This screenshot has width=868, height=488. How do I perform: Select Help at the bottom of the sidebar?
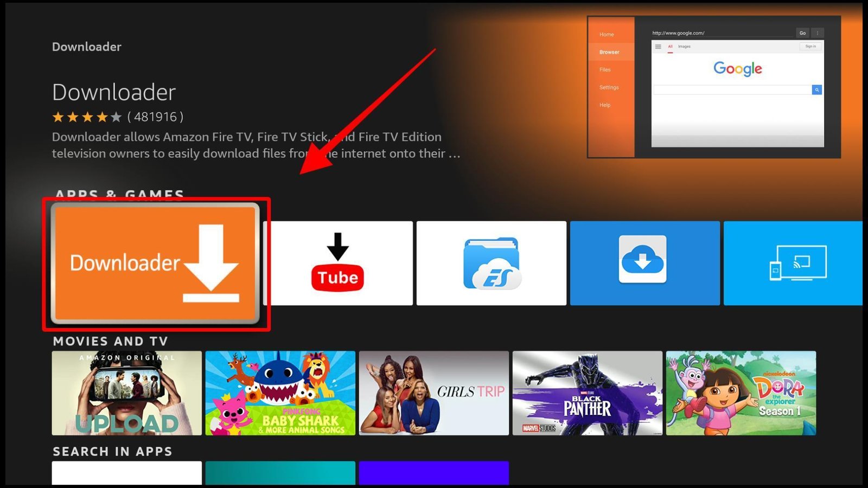(x=605, y=105)
